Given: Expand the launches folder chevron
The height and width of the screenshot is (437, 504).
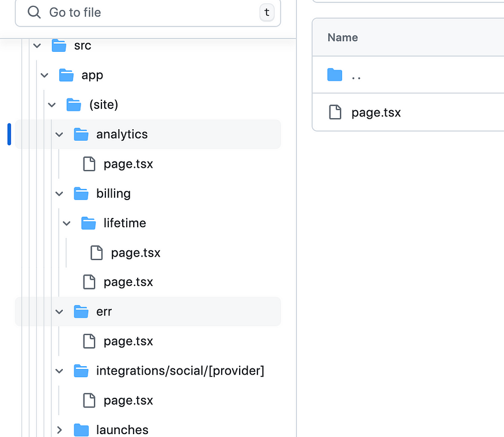Looking at the screenshot, I should tap(59, 430).
